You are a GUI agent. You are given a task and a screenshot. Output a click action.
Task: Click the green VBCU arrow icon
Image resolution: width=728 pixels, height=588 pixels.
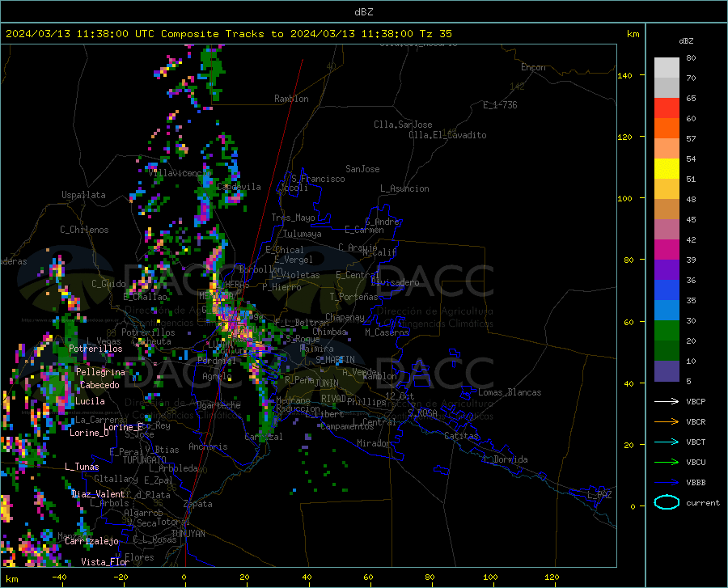667,463
